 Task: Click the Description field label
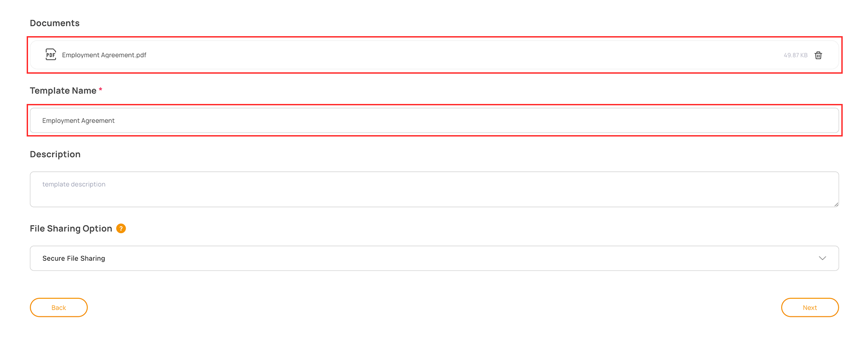[55, 154]
